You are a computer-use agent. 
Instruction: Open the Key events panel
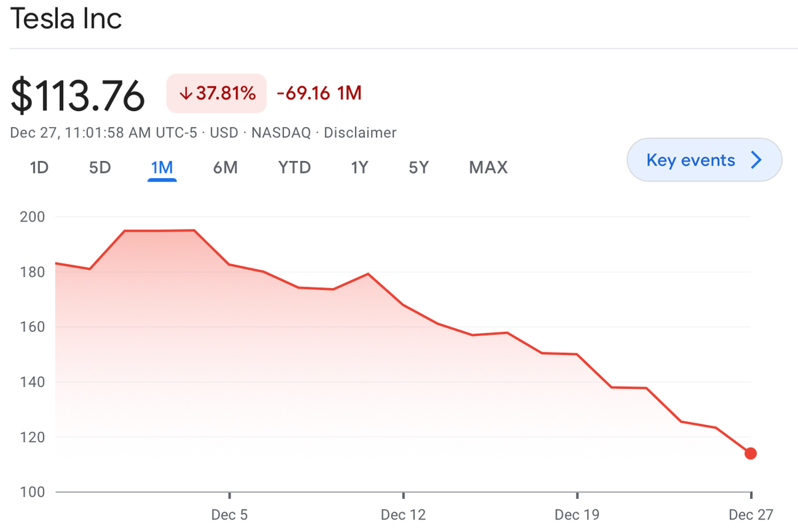click(704, 160)
